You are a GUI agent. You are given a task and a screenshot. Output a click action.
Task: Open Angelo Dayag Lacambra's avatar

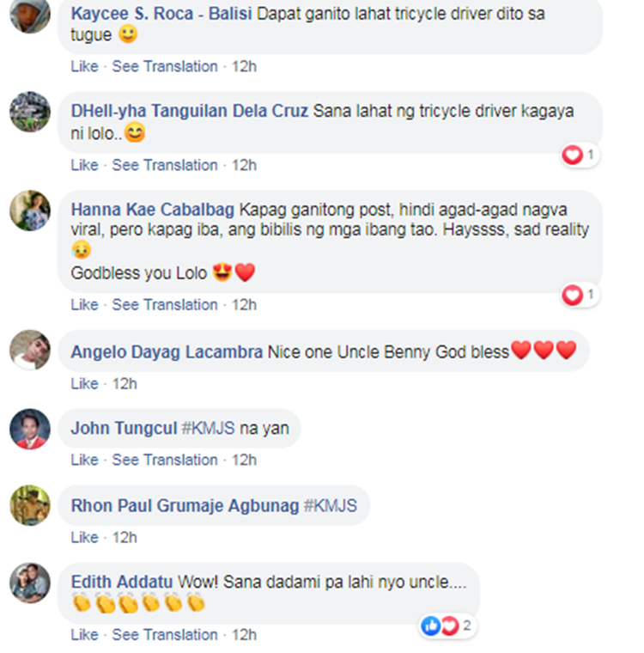(x=30, y=350)
